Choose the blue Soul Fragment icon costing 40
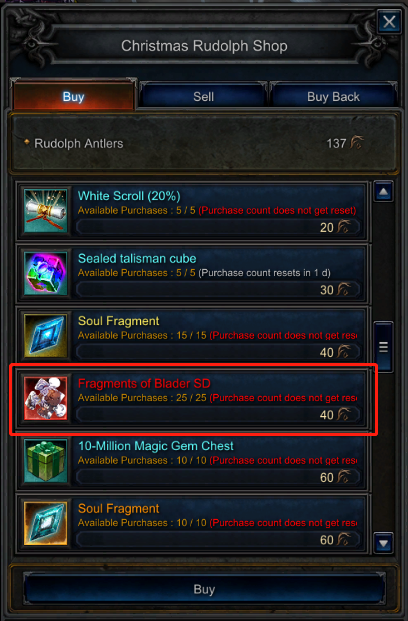Viewport: 408px width, 621px height. (x=46, y=336)
